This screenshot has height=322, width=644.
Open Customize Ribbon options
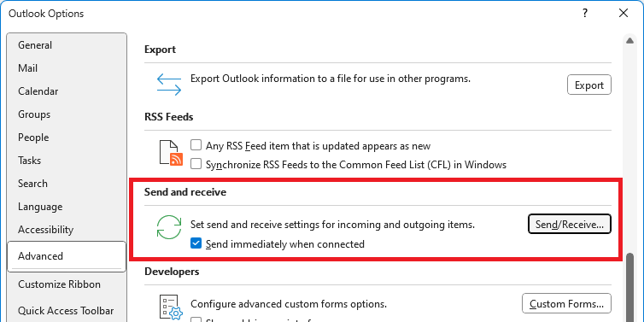[67, 284]
